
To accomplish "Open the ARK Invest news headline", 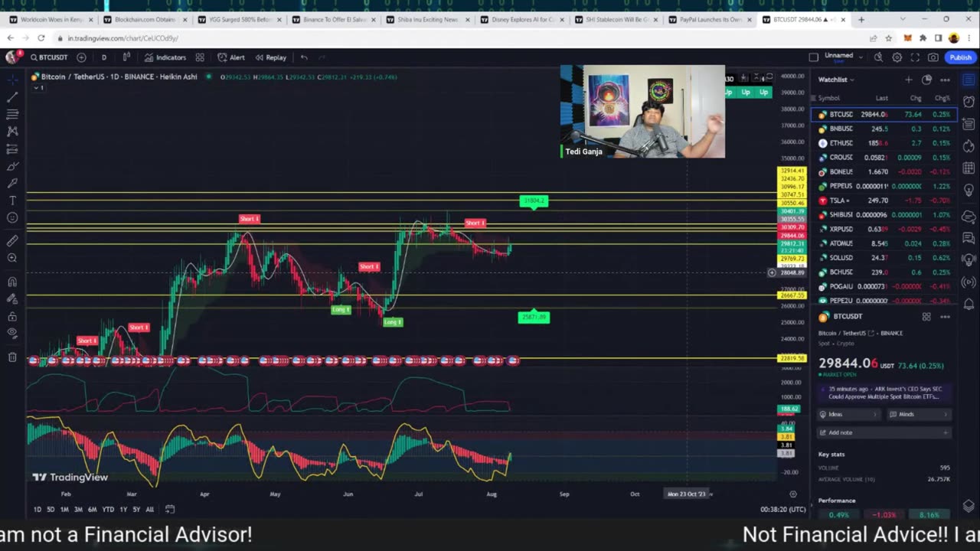I will [x=884, y=393].
